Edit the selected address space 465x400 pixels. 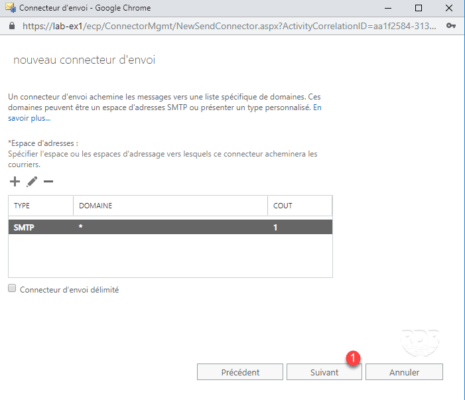tap(32, 182)
